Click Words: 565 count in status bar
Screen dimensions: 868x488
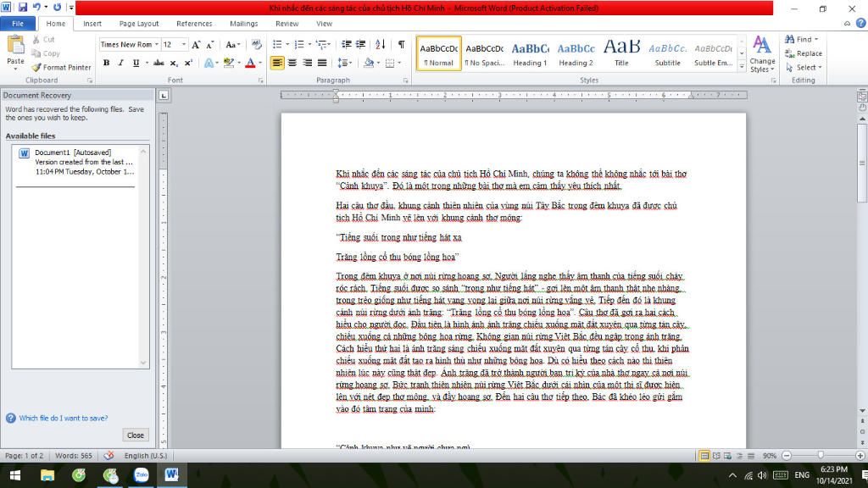pos(74,455)
